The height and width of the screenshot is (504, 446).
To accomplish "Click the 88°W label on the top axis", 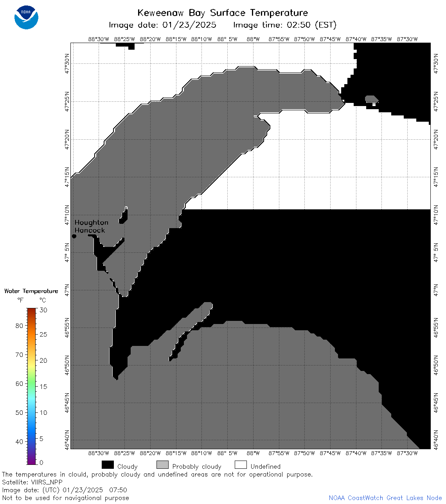I will [x=253, y=39].
